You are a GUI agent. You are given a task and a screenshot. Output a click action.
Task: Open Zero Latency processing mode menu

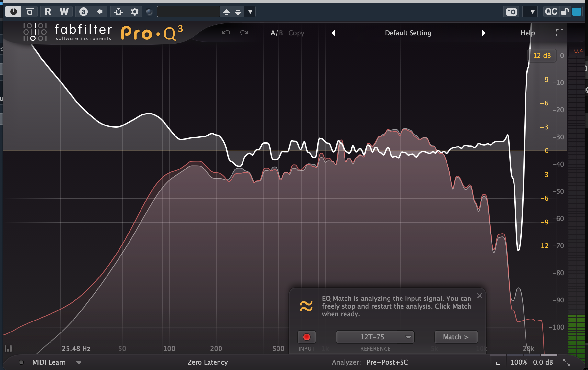coord(208,362)
